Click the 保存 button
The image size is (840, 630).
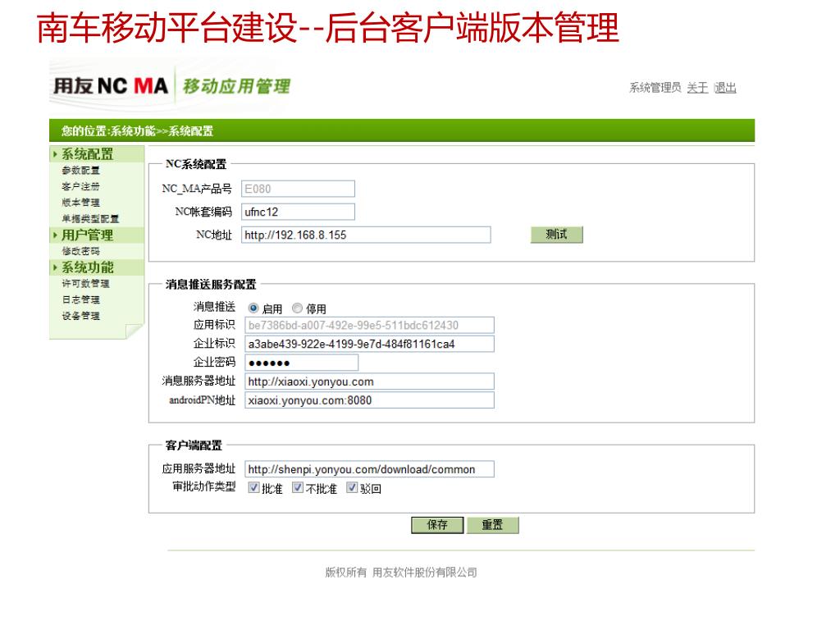[437, 525]
